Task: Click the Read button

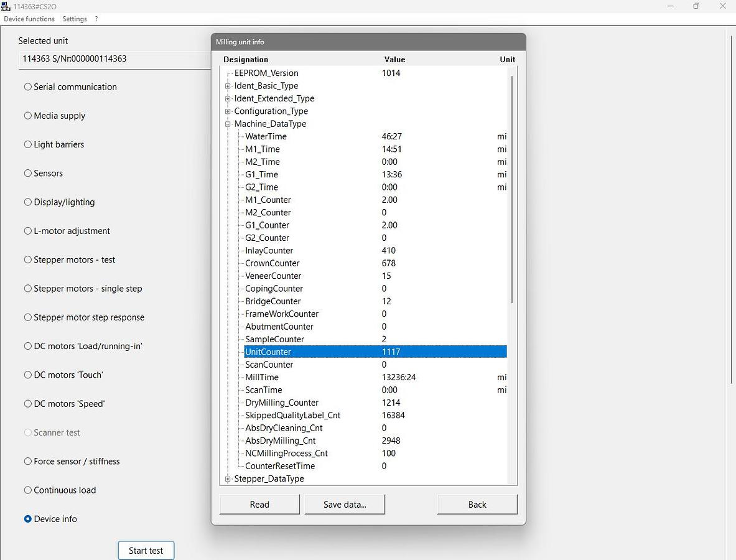Action: pyautogui.click(x=259, y=504)
